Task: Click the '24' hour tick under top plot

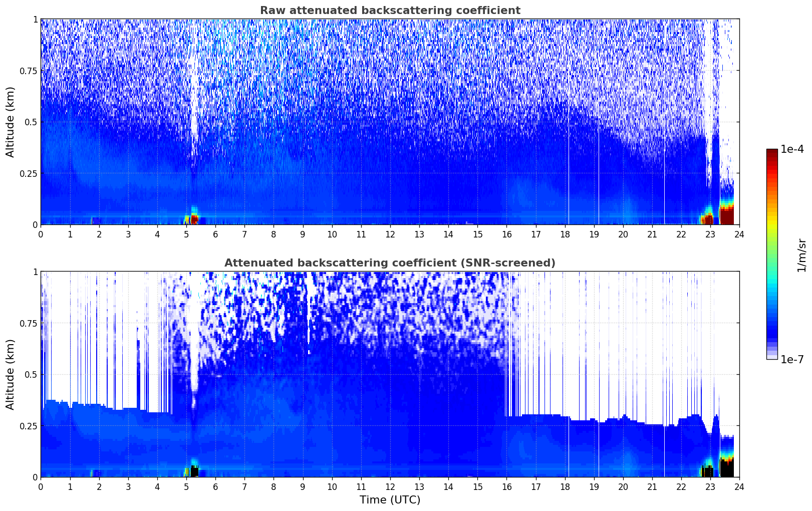Action: tap(739, 234)
